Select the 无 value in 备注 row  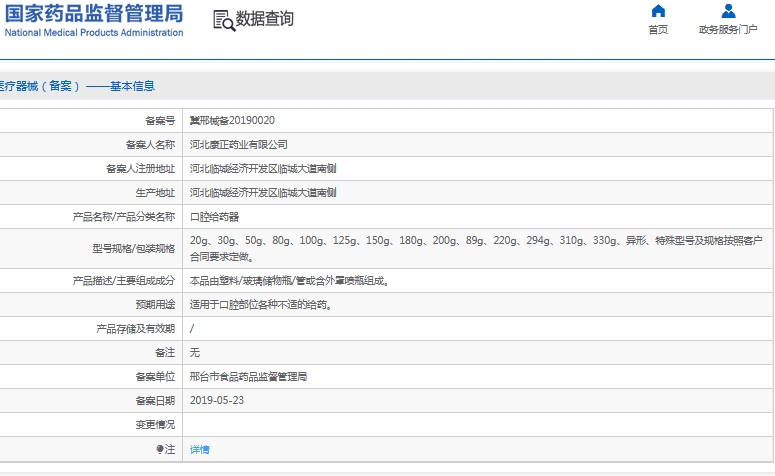195,352
